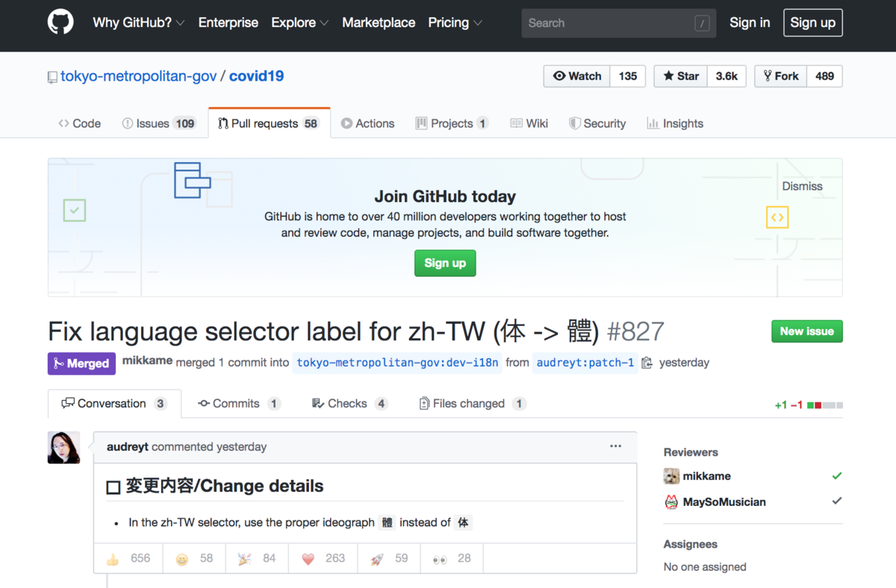Fork the repository
Image resolution: width=896 pixels, height=588 pixels.
781,76
